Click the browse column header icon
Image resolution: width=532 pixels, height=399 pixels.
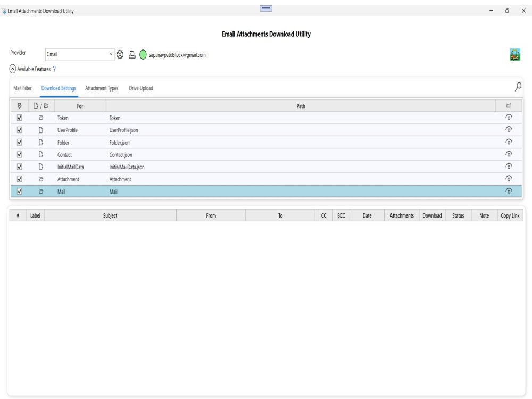[508, 106]
